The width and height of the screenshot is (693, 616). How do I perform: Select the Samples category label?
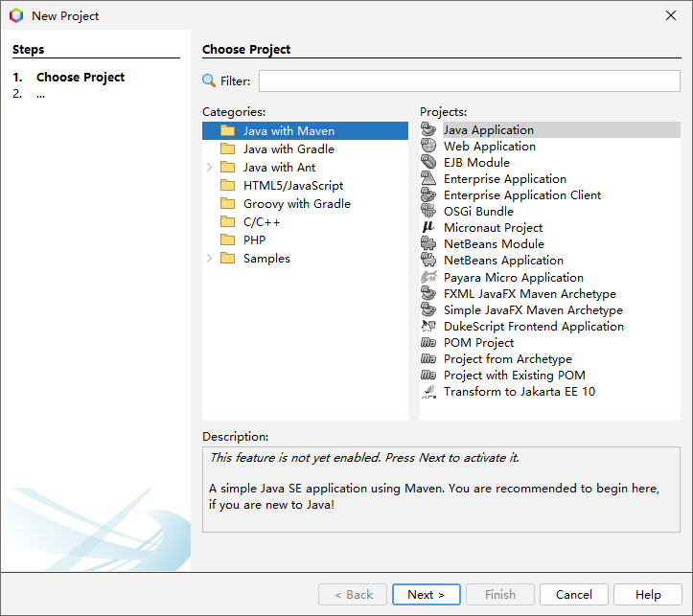coord(266,259)
